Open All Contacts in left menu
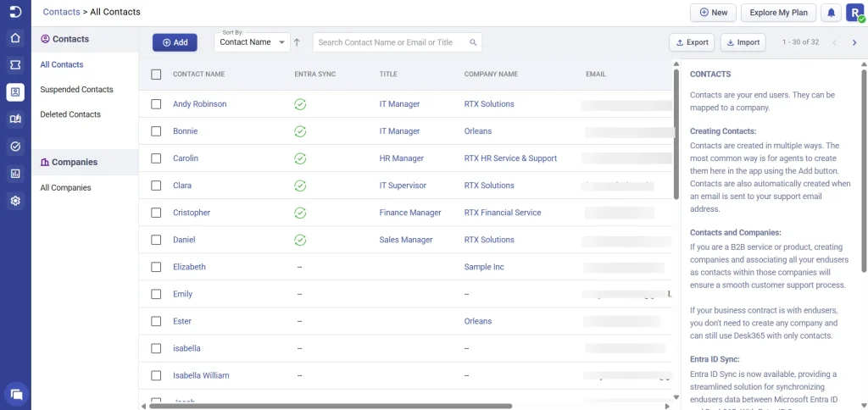868x410 pixels. click(x=61, y=64)
